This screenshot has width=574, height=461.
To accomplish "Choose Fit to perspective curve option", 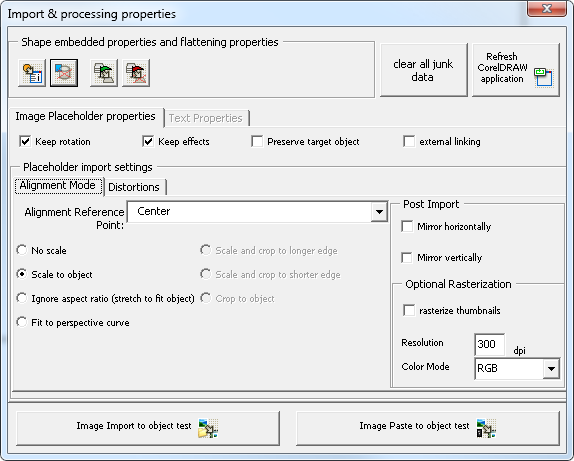I will tap(22, 322).
